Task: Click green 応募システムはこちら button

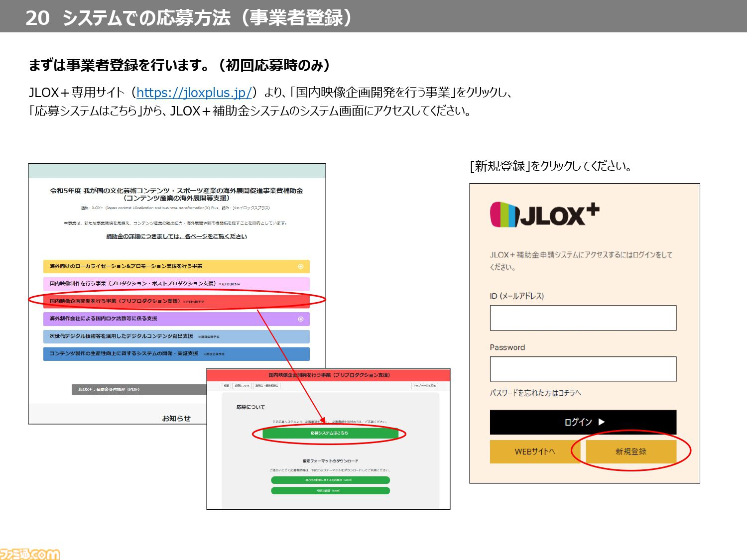Action: [x=330, y=433]
